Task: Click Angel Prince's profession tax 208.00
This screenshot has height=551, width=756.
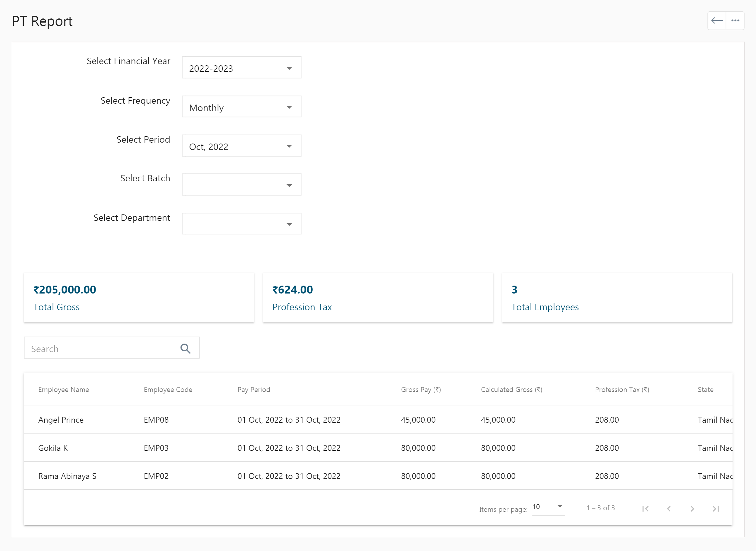Action: point(607,420)
